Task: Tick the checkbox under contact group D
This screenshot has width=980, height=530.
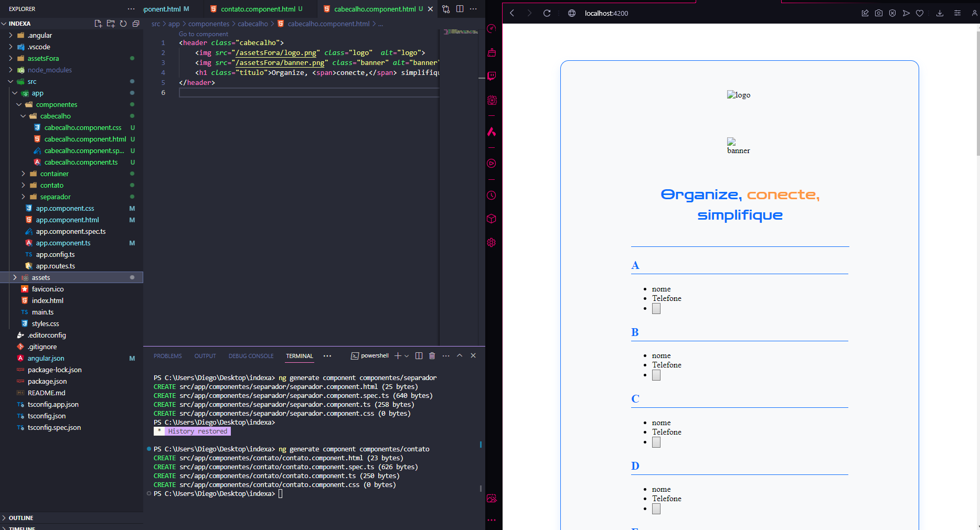Action: [656, 509]
